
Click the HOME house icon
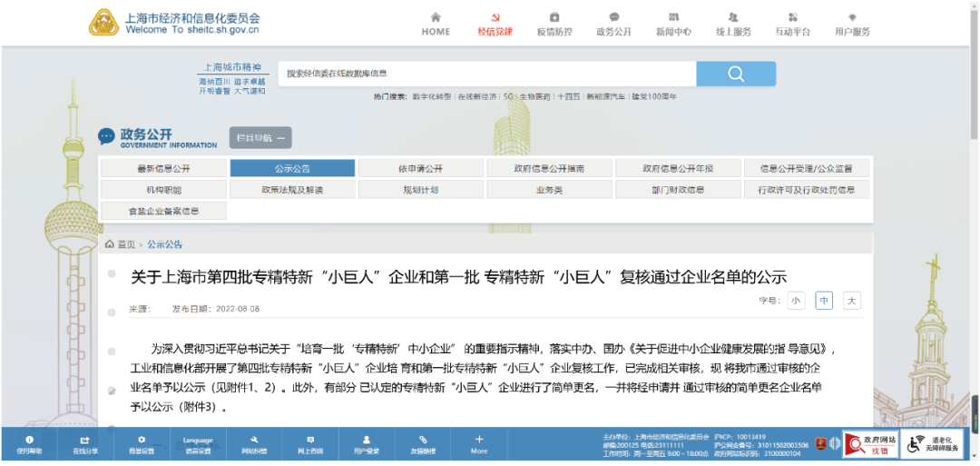(x=436, y=17)
